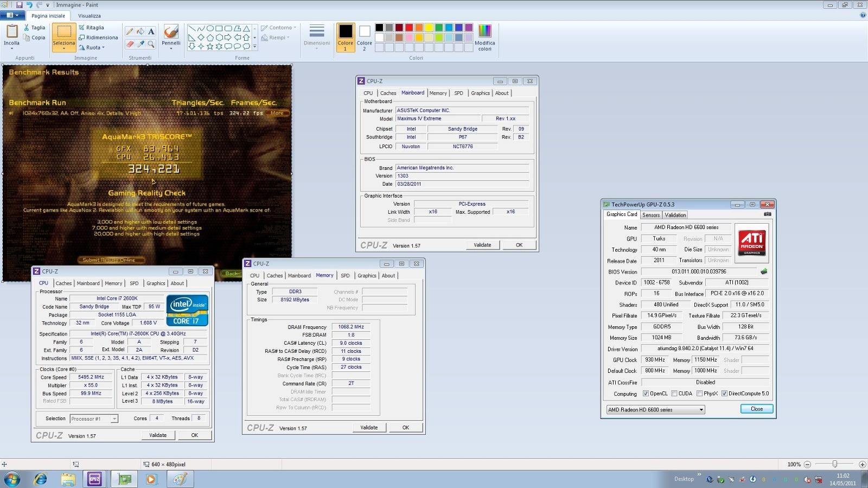Screen dimensions: 868x488
Task: Click the Undo arrow in Paint's quick access toolbar
Action: (29, 4)
